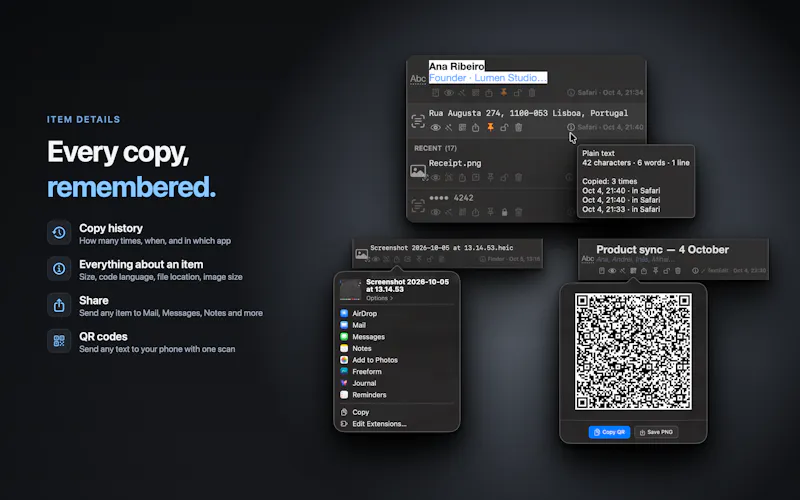Click the Copy QR button

[x=609, y=432]
